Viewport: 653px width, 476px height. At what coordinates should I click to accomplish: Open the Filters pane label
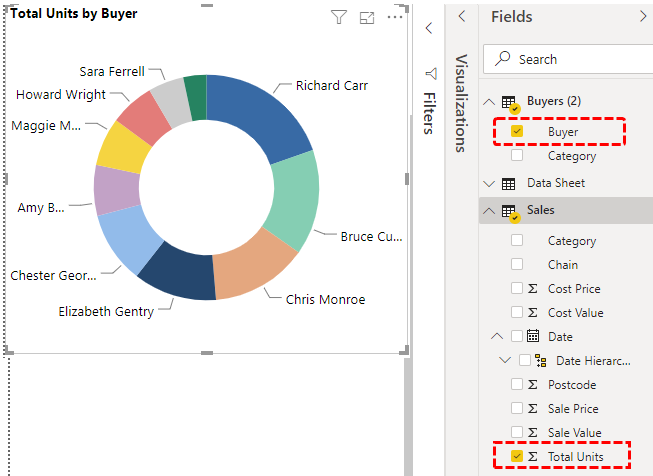pos(430,113)
